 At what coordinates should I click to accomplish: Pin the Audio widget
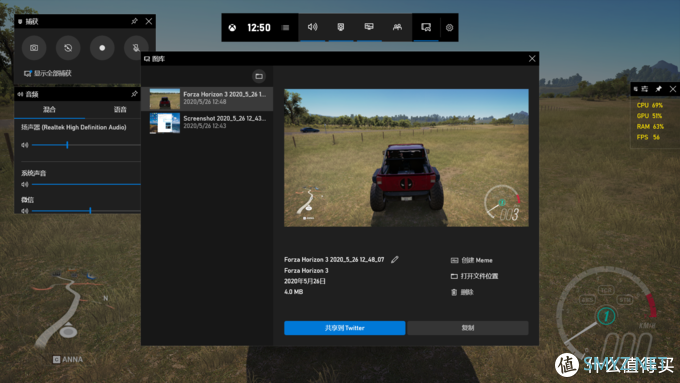click(134, 94)
